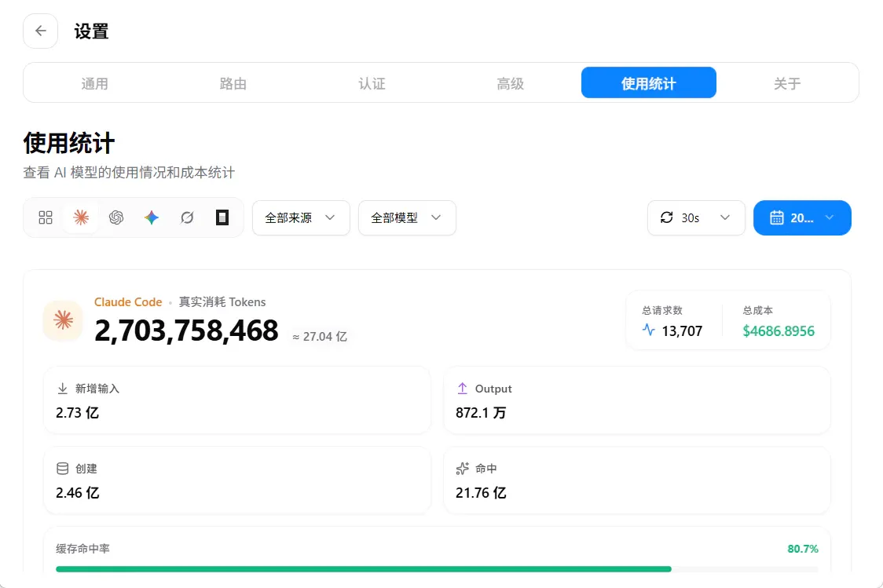Click the 2.73 亿 new input value
Image resolution: width=883 pixels, height=588 pixels.
(x=78, y=413)
